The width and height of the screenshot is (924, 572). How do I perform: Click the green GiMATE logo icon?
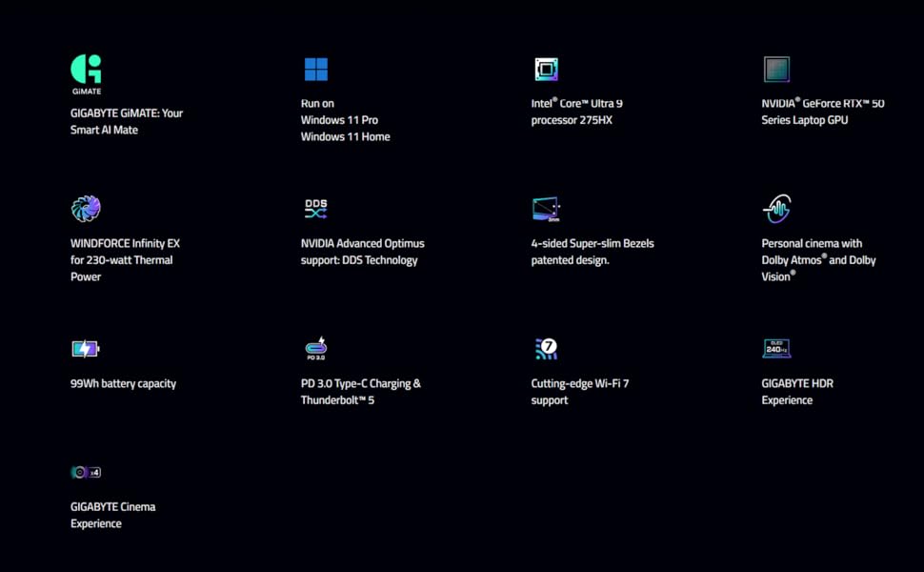click(86, 74)
